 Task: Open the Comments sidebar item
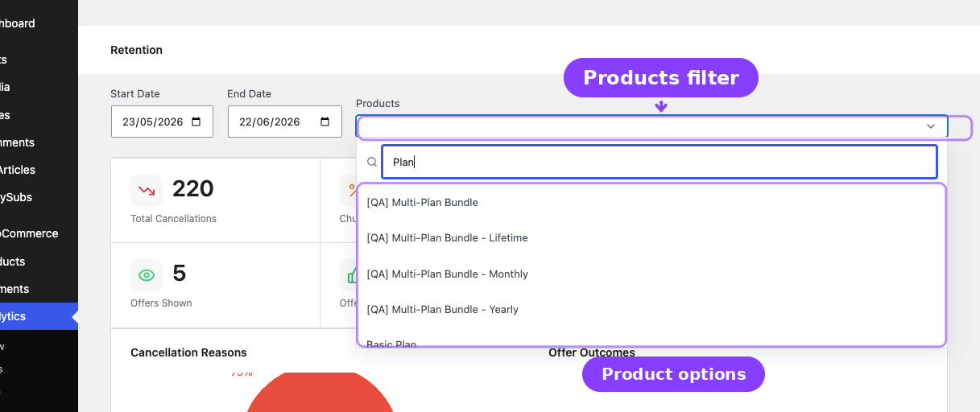coord(39,142)
